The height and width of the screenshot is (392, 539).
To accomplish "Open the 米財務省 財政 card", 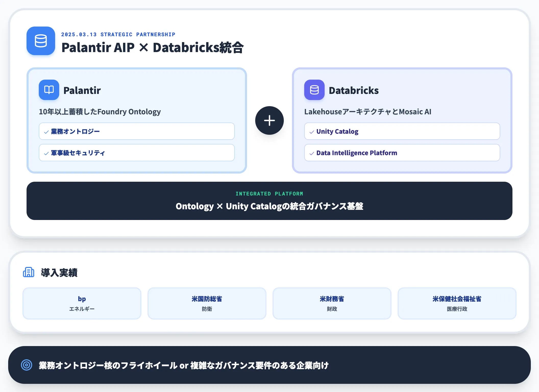I will pyautogui.click(x=332, y=303).
